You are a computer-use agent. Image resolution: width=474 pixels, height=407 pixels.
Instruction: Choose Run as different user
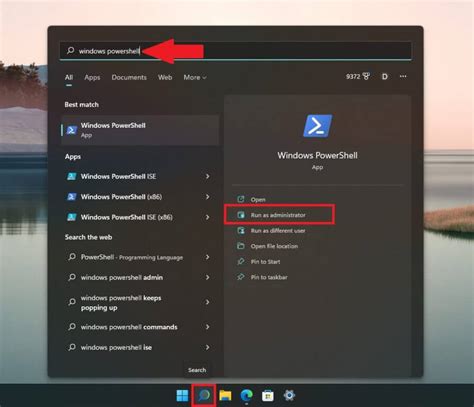click(278, 231)
